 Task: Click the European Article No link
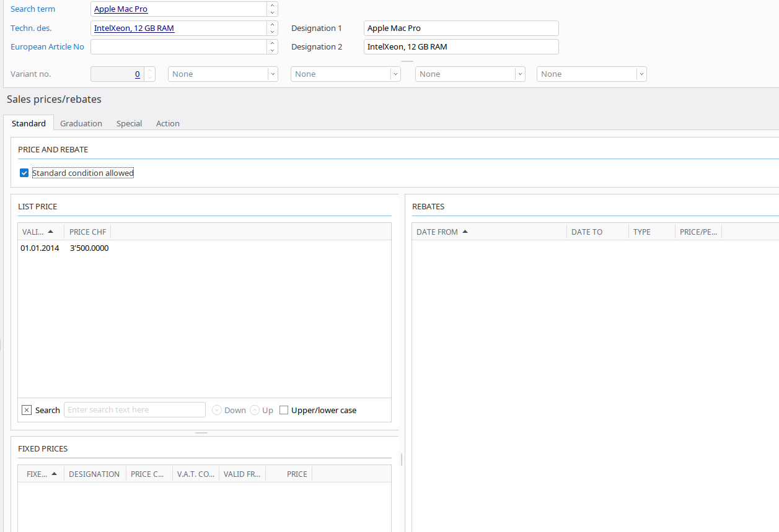(47, 47)
